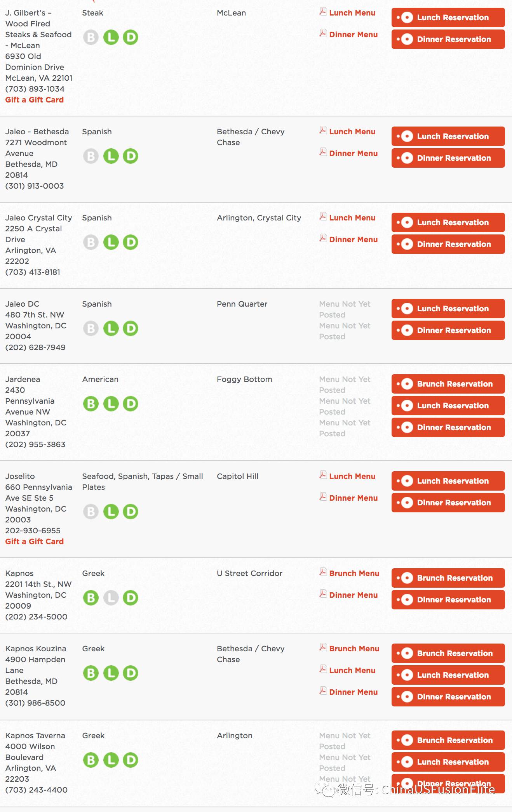Book a Lunch Reservation at J. Gilbert's
The width and height of the screenshot is (512, 812).
click(448, 17)
